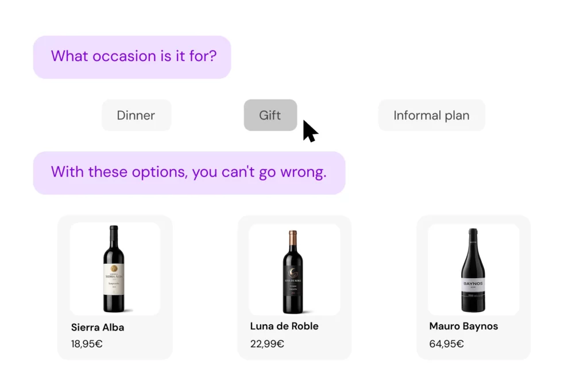This screenshot has height=388, width=588.
Task: Click the 64,95€ price
Action: [x=446, y=344]
